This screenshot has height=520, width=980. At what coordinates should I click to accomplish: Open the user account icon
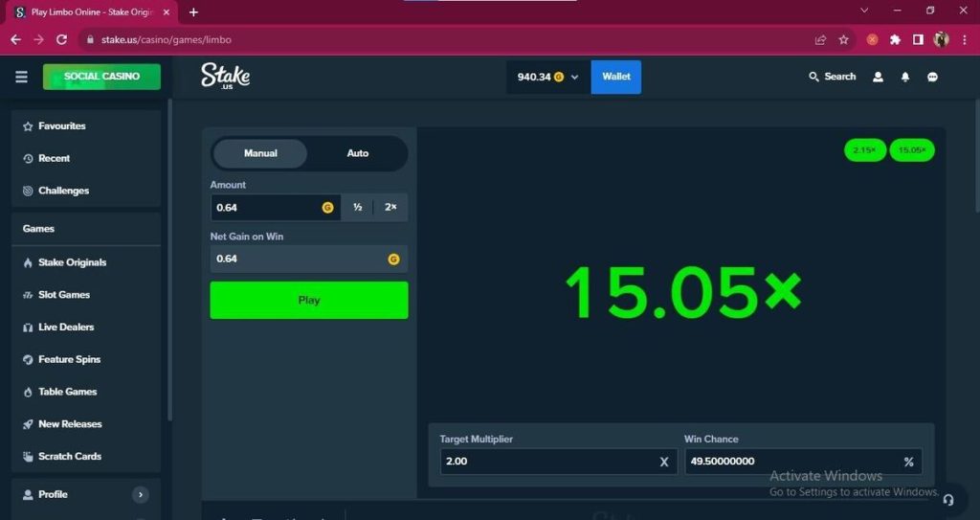[878, 77]
